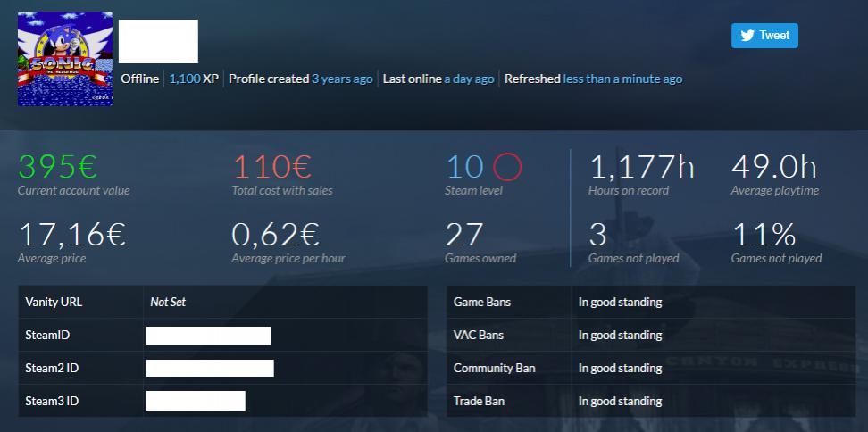The width and height of the screenshot is (868, 432).
Task: Click the 110€ total cost with sales
Action: 272,167
